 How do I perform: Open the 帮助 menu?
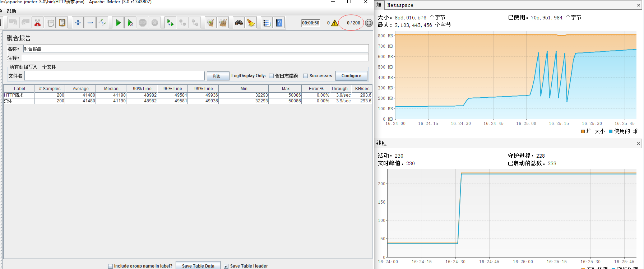tap(11, 11)
